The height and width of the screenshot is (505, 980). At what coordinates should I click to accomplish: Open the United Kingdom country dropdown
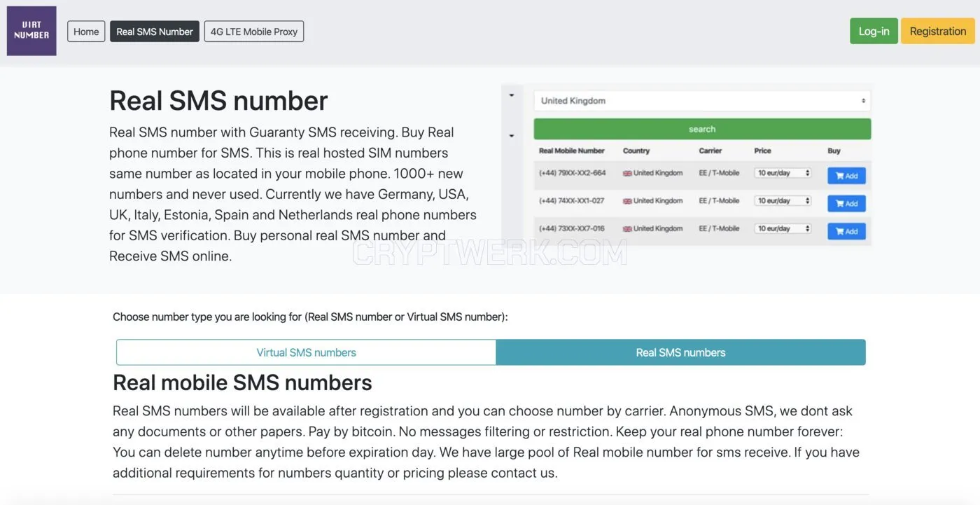tap(702, 101)
